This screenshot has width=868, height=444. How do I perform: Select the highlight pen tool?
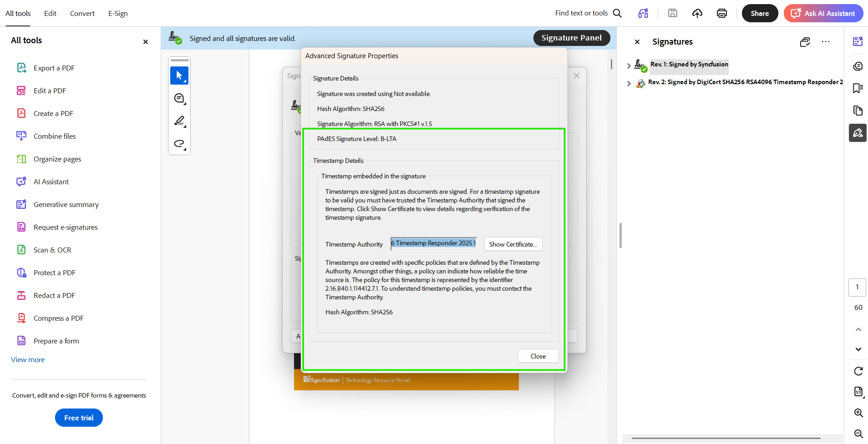pos(179,121)
